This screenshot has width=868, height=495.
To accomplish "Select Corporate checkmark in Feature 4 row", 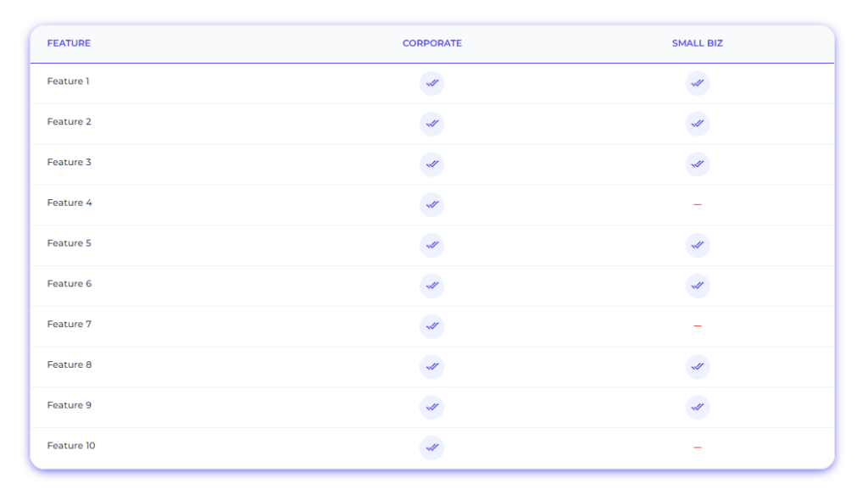I will pos(431,205).
